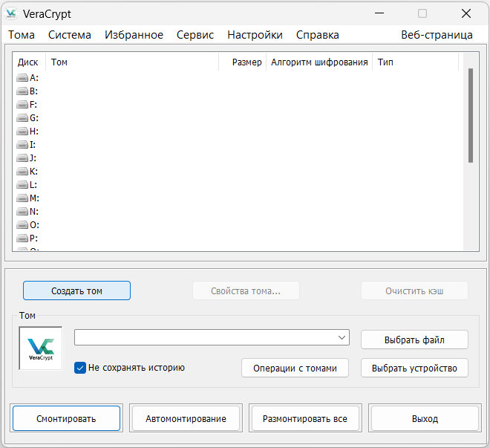
Task: Select the H: drive slot icon
Action: click(22, 132)
